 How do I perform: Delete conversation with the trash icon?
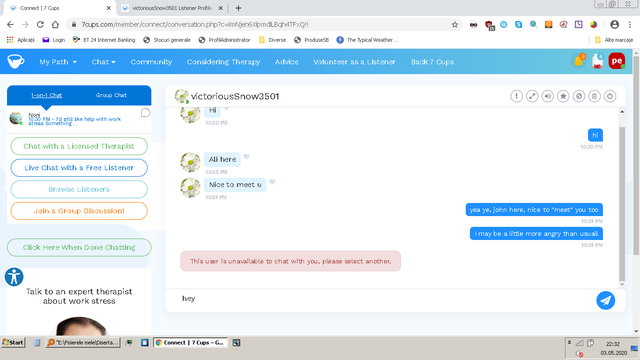tap(594, 96)
